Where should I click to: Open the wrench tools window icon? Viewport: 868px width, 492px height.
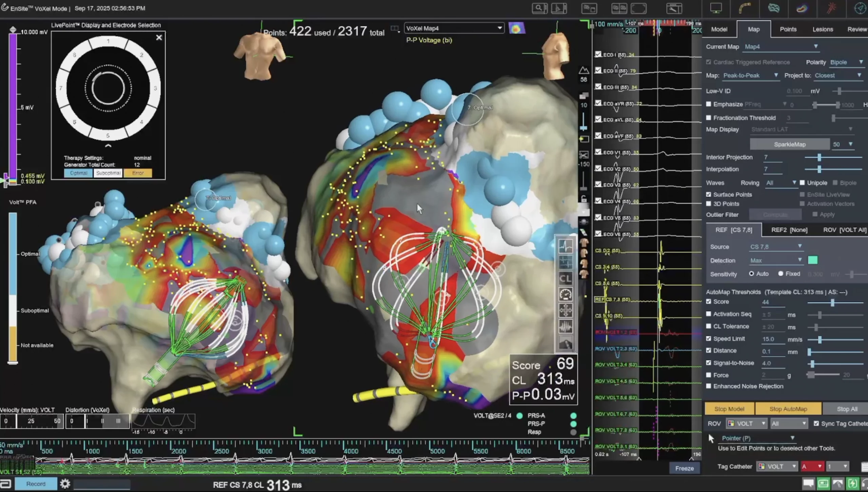674,8
